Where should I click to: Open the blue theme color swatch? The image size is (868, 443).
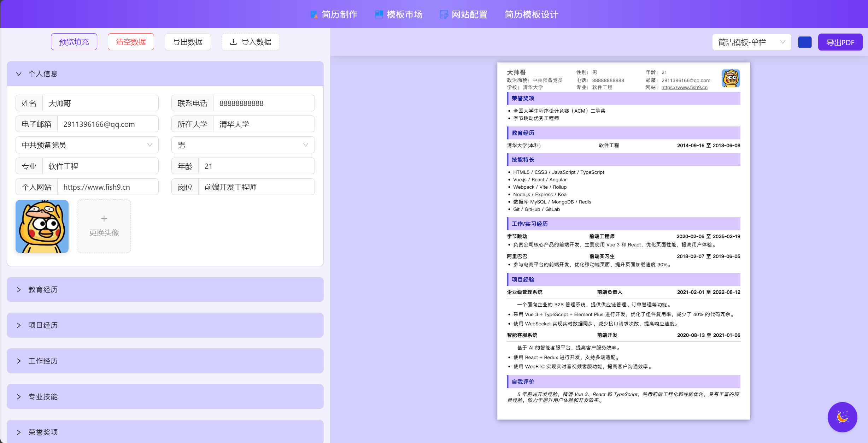805,42
